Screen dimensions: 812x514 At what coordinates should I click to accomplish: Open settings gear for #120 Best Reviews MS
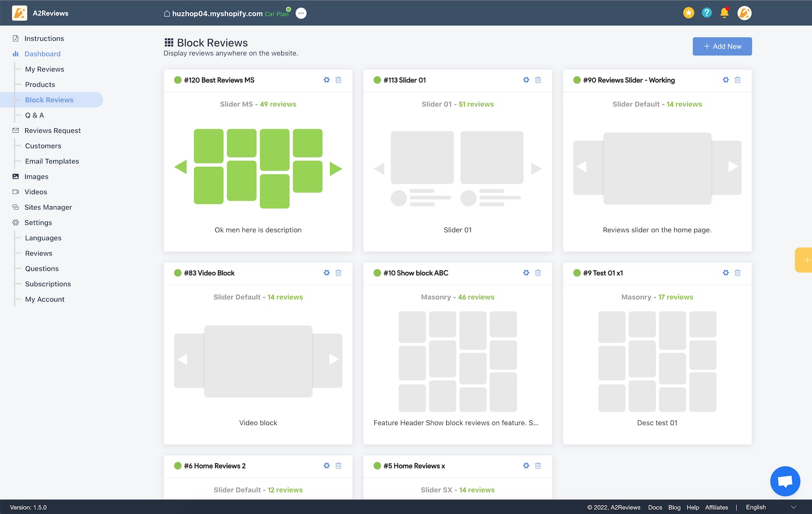click(327, 80)
